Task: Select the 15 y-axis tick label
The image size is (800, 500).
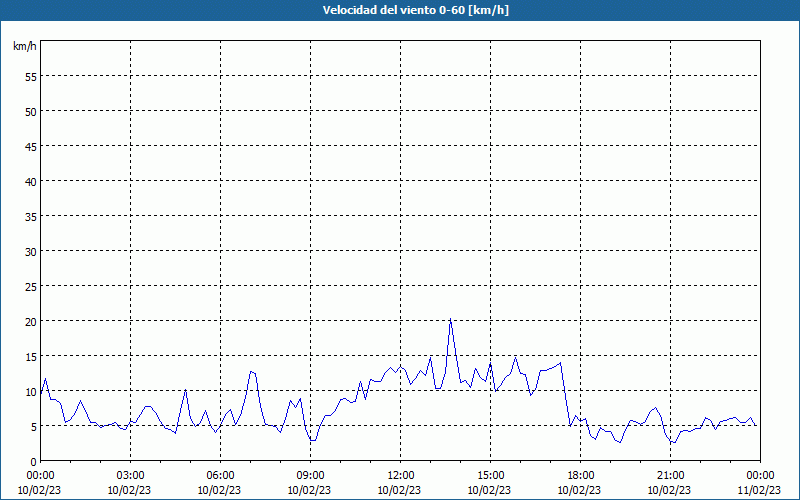Action: (x=31, y=357)
